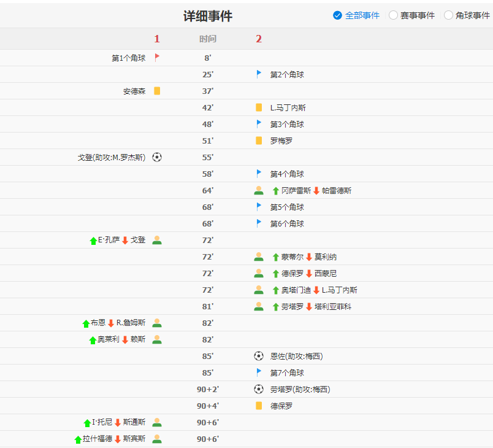Screen dimensions: 493x448
Task: Click the 详细事件 title
Action: click(207, 16)
